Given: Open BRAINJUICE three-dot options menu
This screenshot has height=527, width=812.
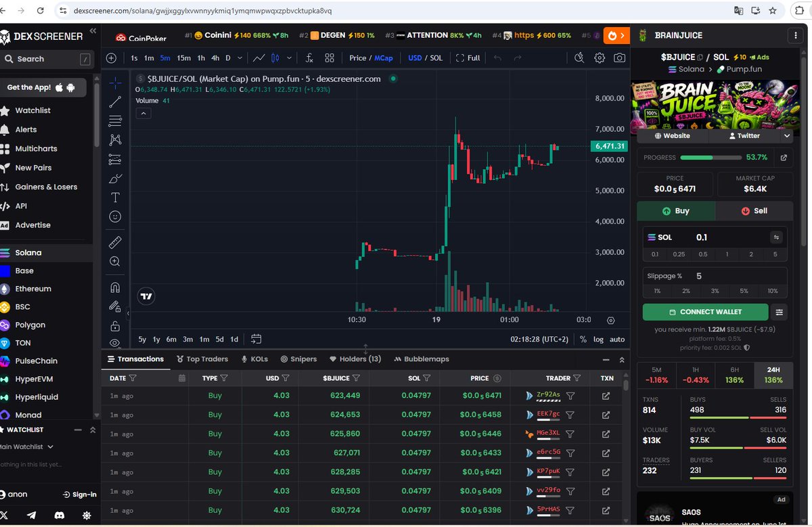Looking at the screenshot, I should coord(794,35).
